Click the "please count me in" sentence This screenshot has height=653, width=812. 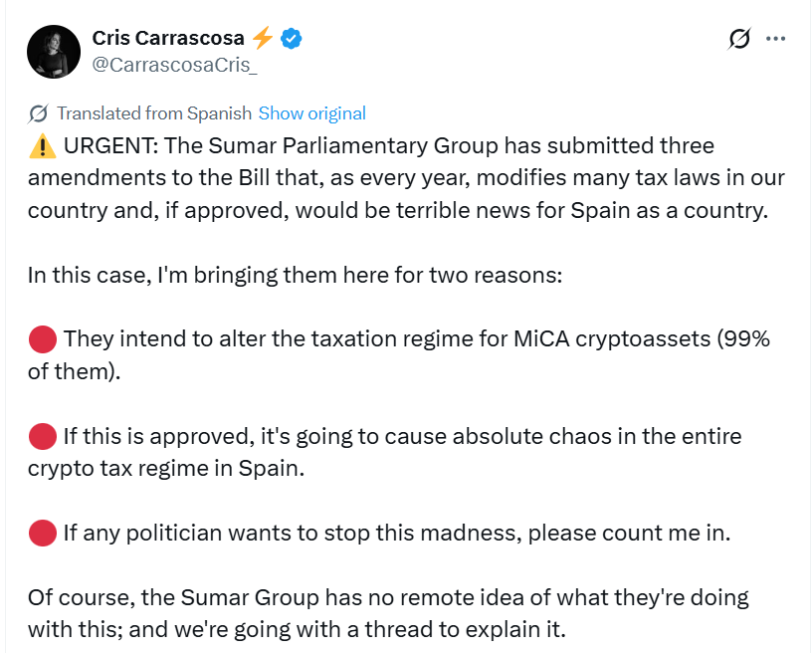396,533
